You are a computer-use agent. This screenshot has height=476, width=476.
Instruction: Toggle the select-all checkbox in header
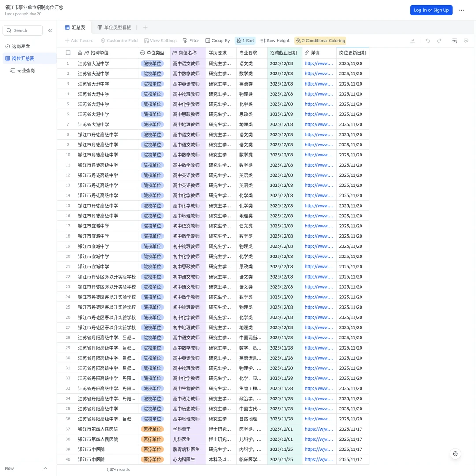coord(68,53)
